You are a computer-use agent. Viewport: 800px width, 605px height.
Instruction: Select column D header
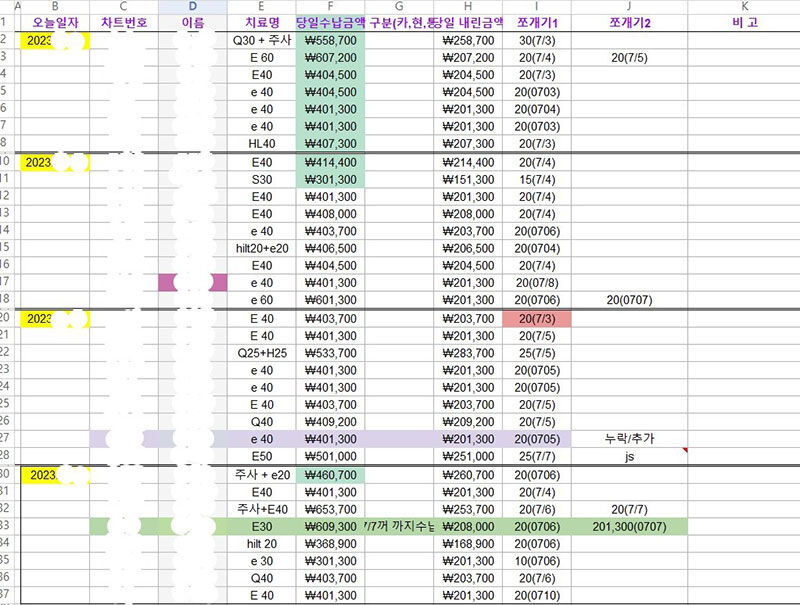tap(192, 6)
